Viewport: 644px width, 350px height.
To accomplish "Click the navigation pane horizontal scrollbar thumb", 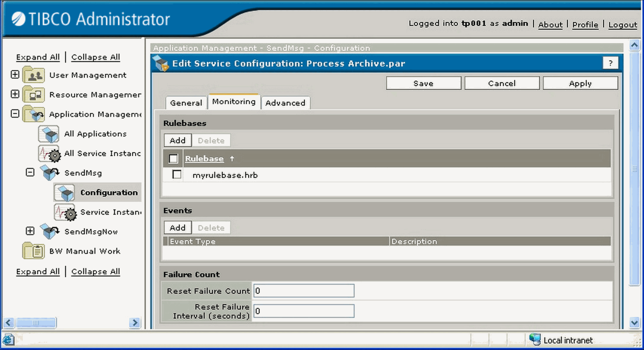I will 36,323.
